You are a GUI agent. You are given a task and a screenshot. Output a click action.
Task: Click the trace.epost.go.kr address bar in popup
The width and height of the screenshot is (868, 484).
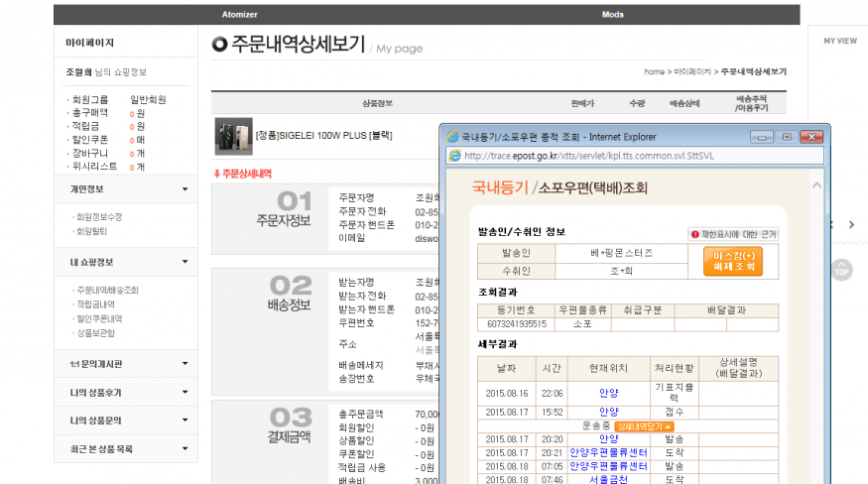click(x=595, y=156)
